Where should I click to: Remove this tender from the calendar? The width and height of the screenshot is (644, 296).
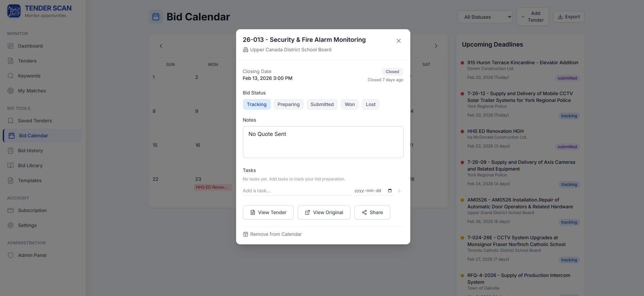click(x=272, y=234)
